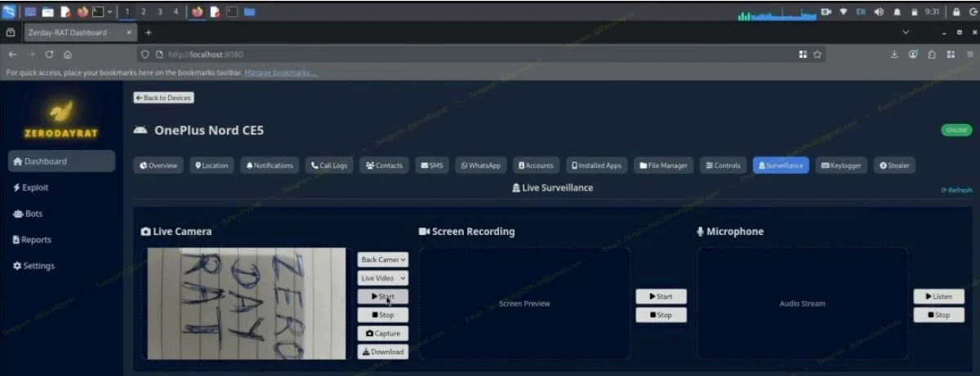Expand the Back Camera selection dropdown
980x376 pixels.
[x=382, y=259]
